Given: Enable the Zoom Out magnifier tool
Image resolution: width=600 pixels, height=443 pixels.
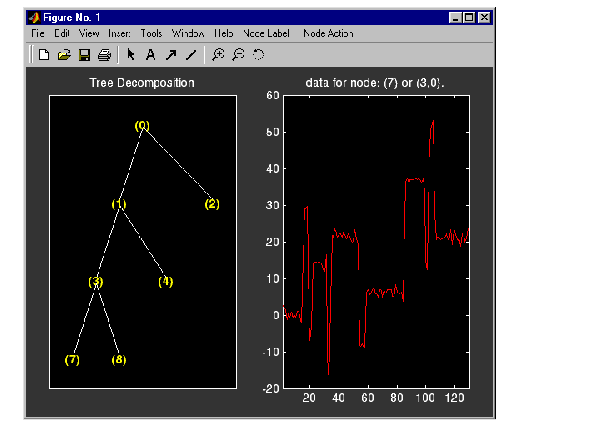Looking at the screenshot, I should click(x=238, y=55).
